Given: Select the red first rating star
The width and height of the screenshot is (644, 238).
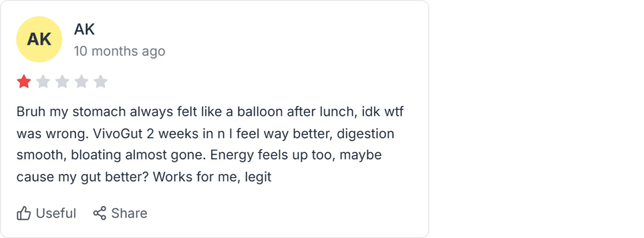Looking at the screenshot, I should 24,81.
